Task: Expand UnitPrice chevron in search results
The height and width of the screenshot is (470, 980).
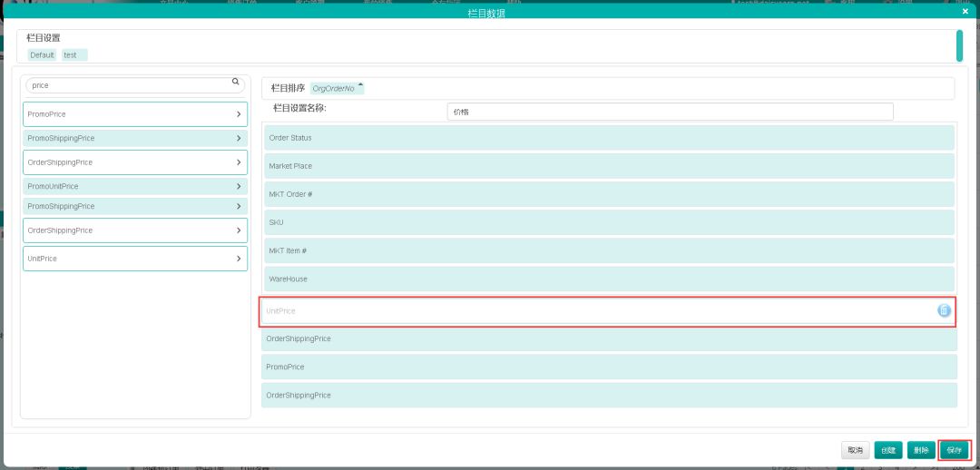Action: point(239,258)
